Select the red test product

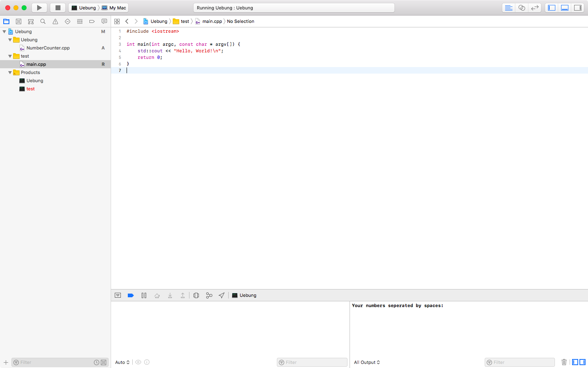click(x=55, y=89)
